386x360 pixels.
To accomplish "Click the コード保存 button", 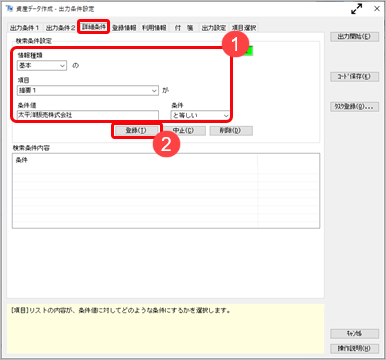I will click(x=355, y=77).
